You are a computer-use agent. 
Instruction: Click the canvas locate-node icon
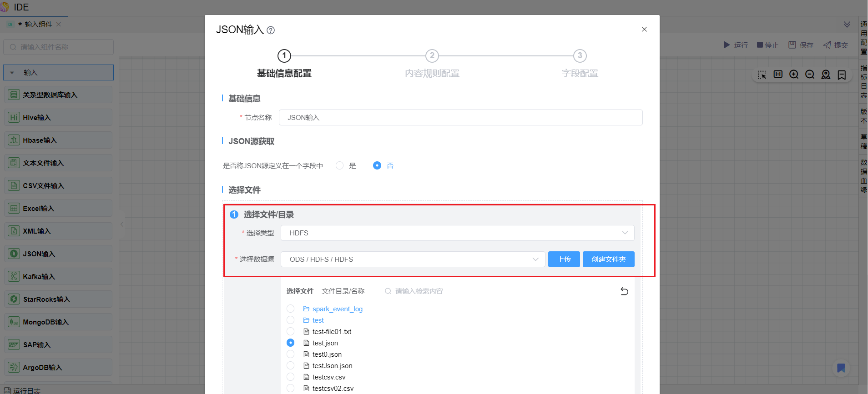click(826, 75)
